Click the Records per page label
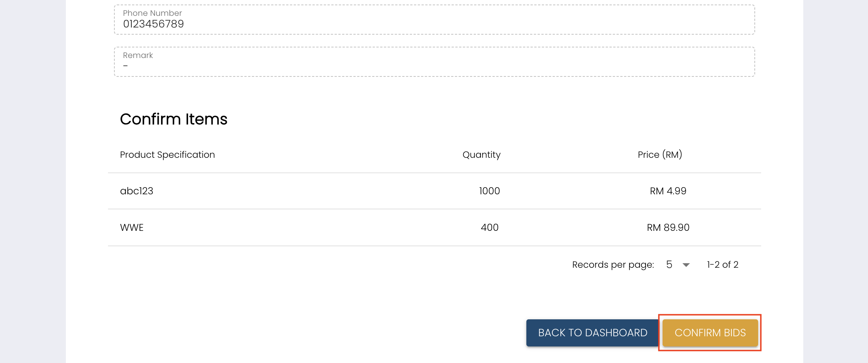The height and width of the screenshot is (363, 868). click(613, 265)
